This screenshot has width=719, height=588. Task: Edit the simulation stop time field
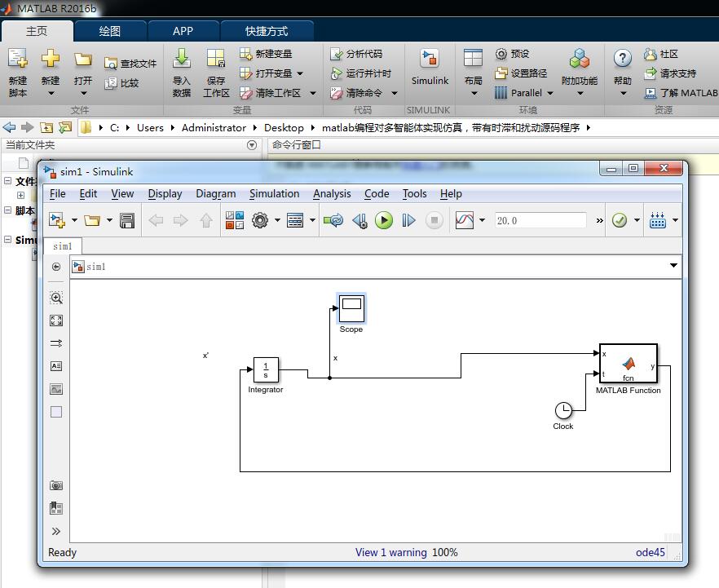(540, 221)
